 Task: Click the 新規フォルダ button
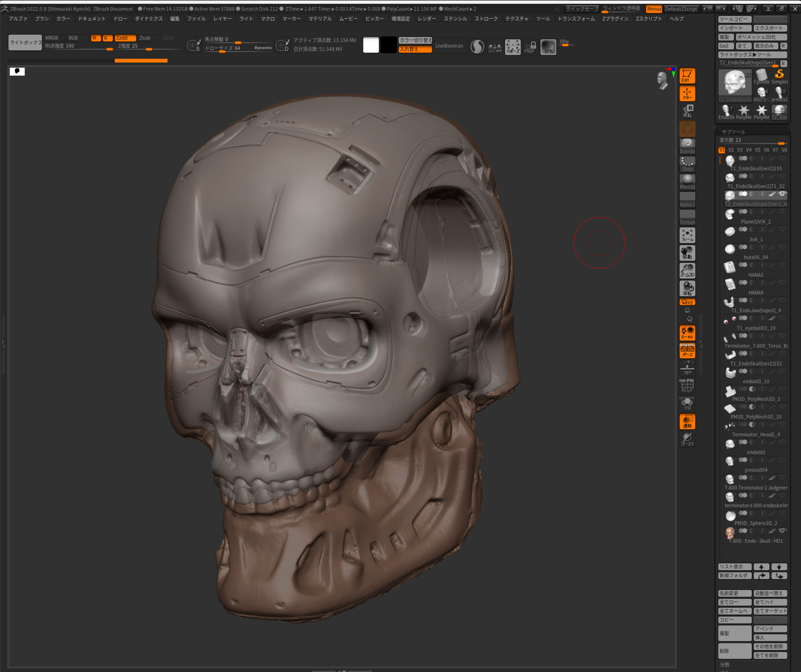click(x=735, y=576)
